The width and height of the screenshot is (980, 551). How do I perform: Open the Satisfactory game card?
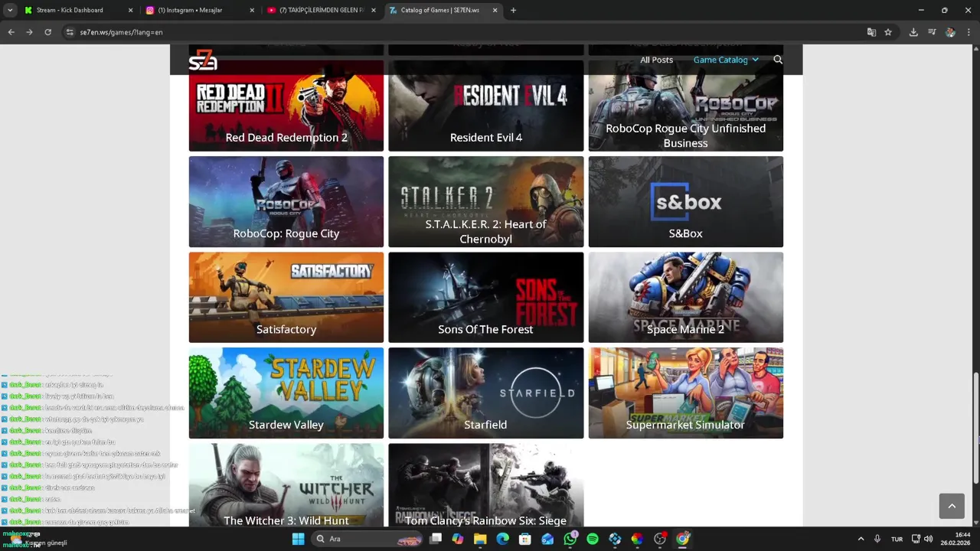(x=286, y=298)
